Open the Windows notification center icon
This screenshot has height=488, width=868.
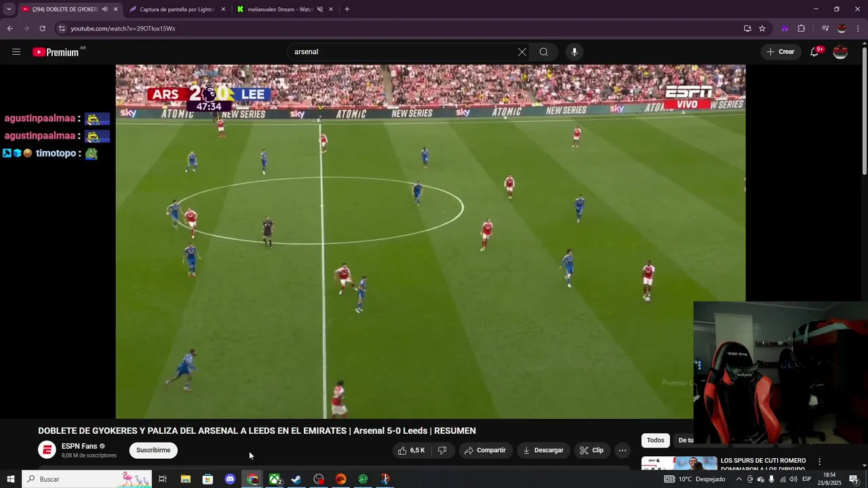854,479
